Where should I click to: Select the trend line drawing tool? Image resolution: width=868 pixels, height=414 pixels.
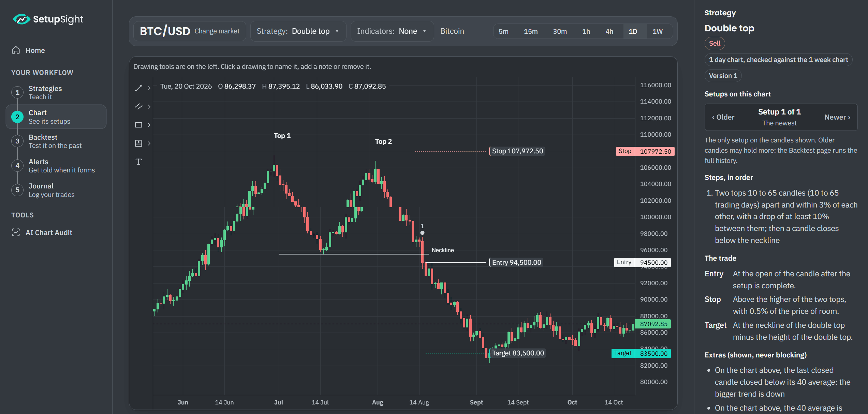(138, 88)
